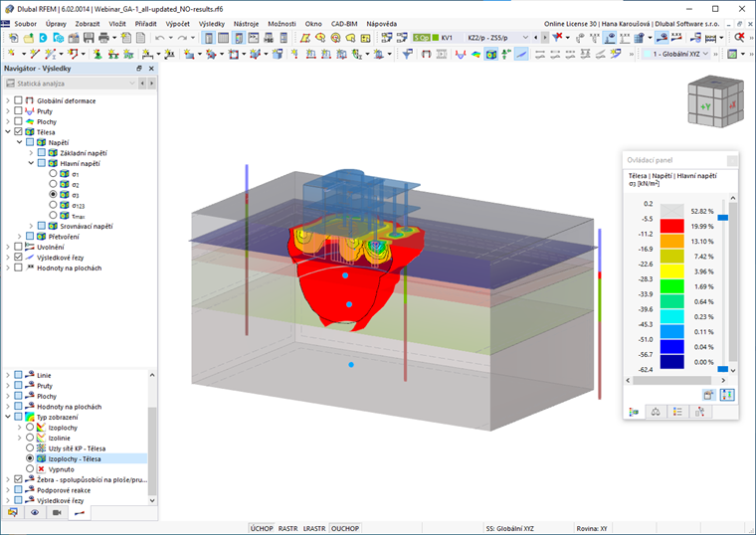
Task: Click the previous load case arrow button
Action: tap(535, 38)
